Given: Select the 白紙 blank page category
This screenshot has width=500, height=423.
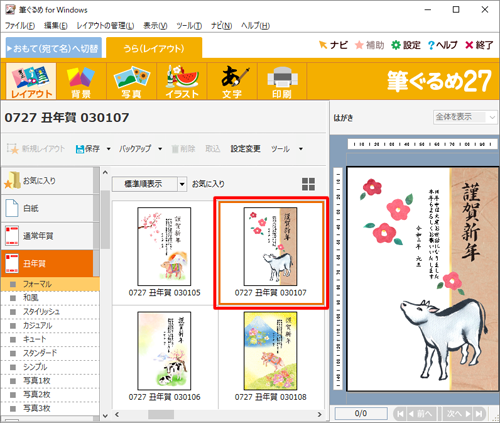Looking at the screenshot, I should tap(48, 208).
